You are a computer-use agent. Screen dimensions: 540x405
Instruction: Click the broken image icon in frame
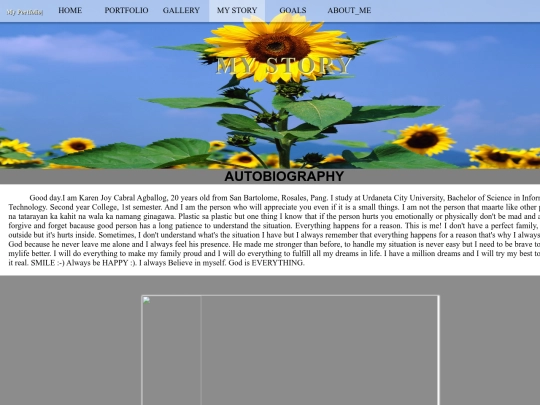(146, 300)
